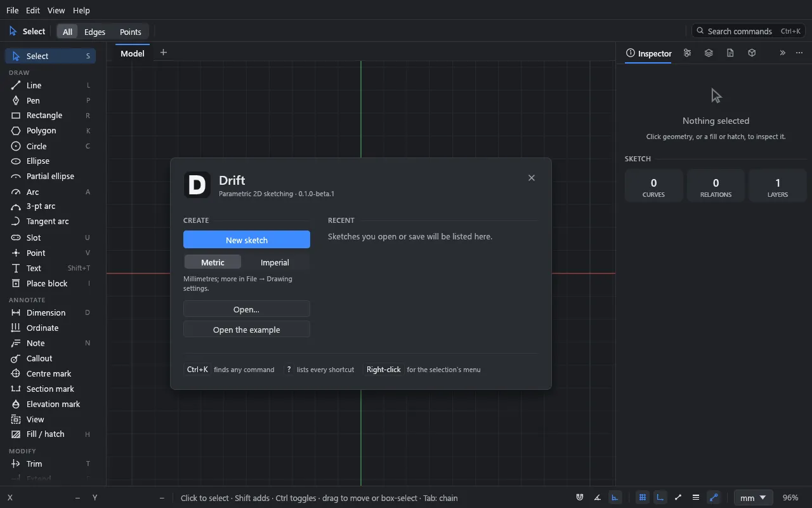The height and width of the screenshot is (508, 812).
Task: Close the Drift welcome dialog
Action: [x=532, y=178]
